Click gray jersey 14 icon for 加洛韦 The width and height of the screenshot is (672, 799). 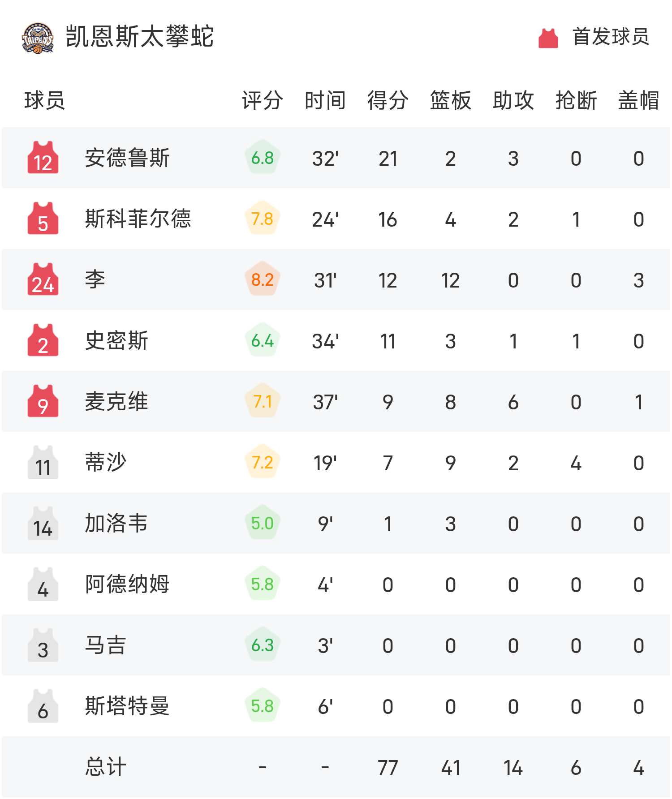pos(43,523)
